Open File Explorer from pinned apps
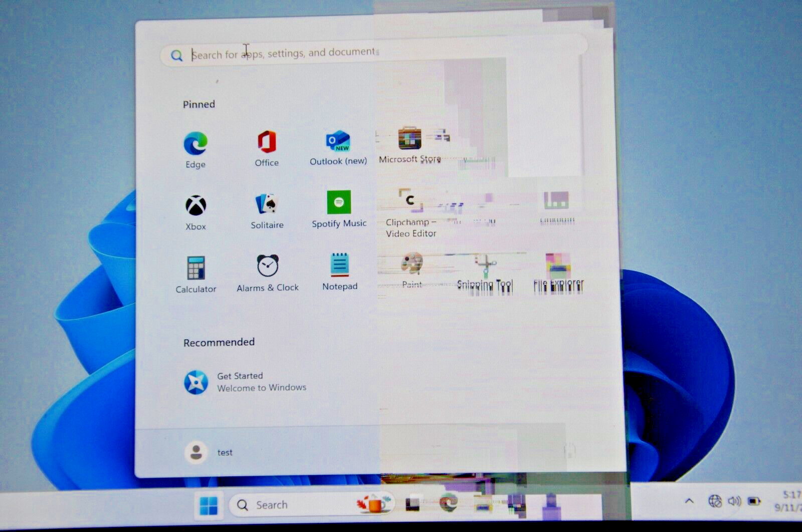The width and height of the screenshot is (802, 532). (558, 273)
